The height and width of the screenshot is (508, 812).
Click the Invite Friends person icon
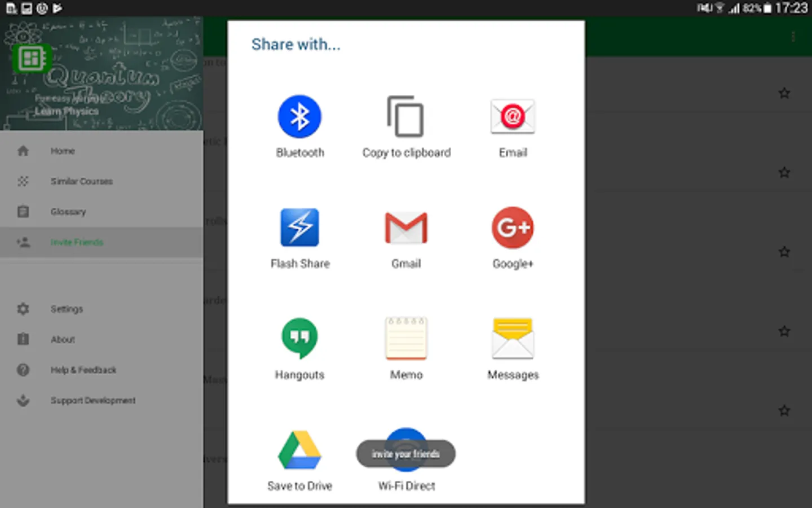(x=23, y=242)
